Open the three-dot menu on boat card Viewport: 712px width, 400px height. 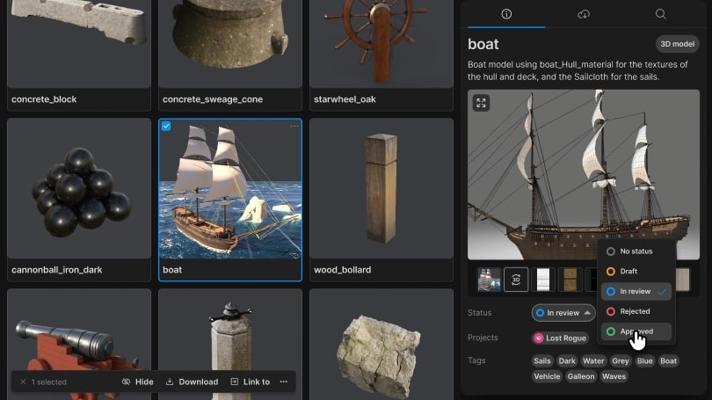click(x=294, y=126)
